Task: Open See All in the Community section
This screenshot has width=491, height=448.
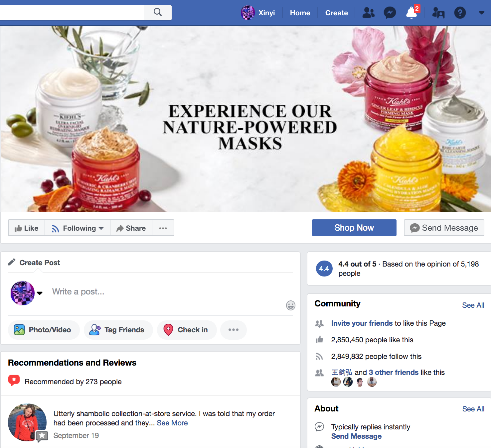Action: (x=473, y=305)
